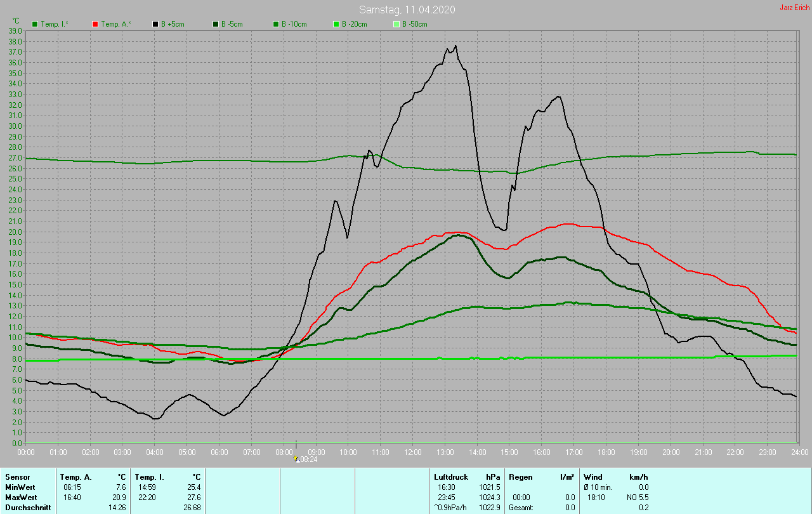Viewport: 812px width, 514px height.
Task: Click the 'B -50cm' legend label
Action: point(414,24)
